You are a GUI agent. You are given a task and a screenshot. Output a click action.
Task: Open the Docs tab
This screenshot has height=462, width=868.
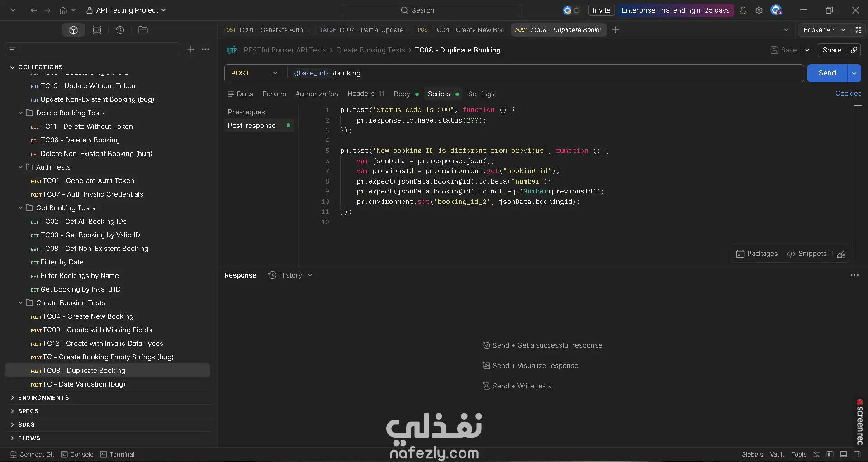point(240,94)
